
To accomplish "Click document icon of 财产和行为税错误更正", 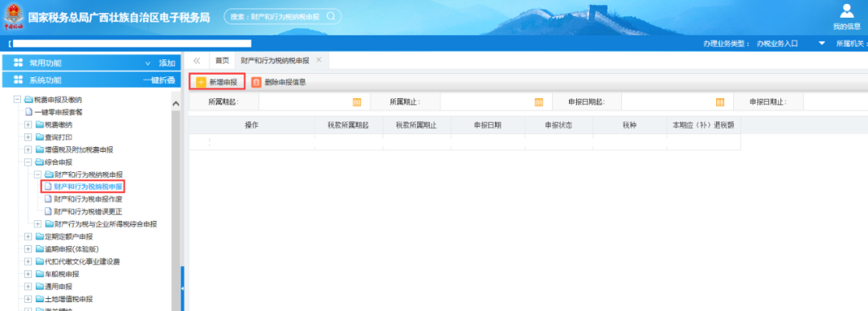I will tap(47, 211).
